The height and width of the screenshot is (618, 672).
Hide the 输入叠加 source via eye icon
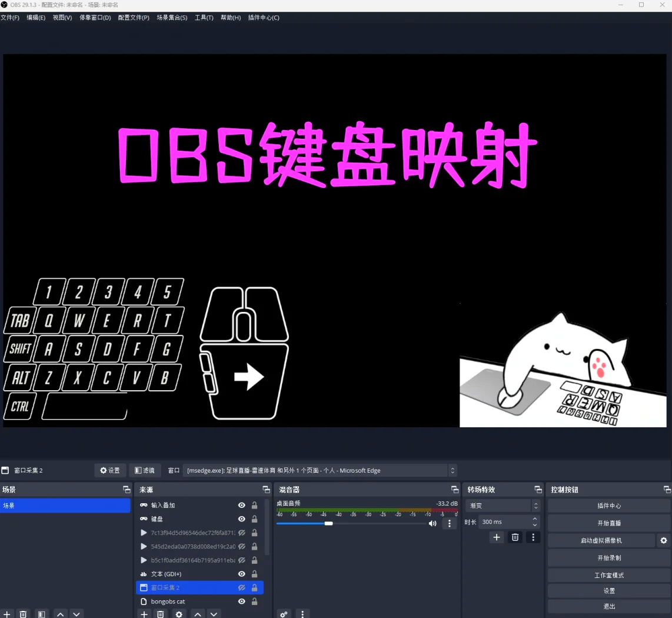coord(242,505)
